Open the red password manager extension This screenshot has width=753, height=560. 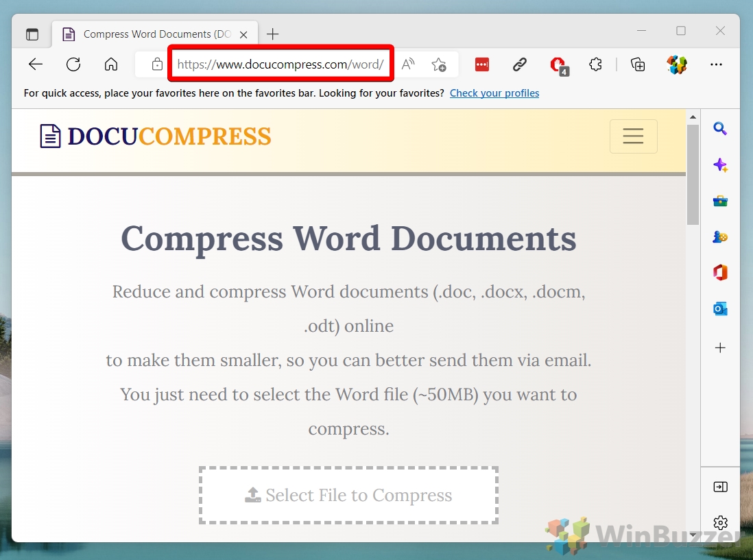pos(481,64)
